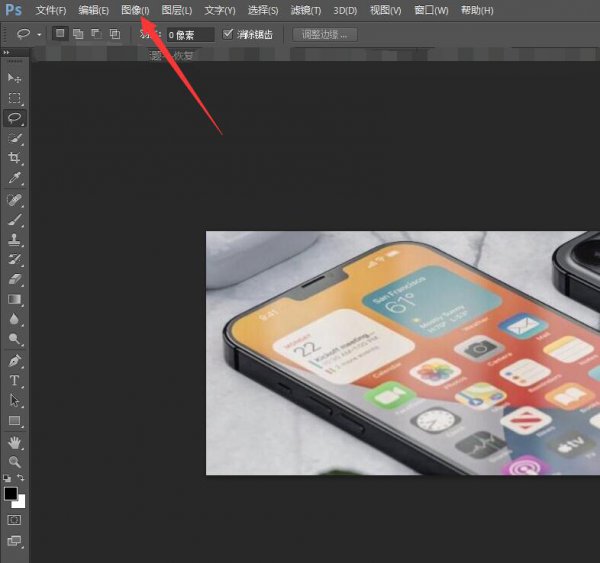Click the 调整边缘 refine edge button
Viewport: 600px width, 563px height.
(x=325, y=34)
